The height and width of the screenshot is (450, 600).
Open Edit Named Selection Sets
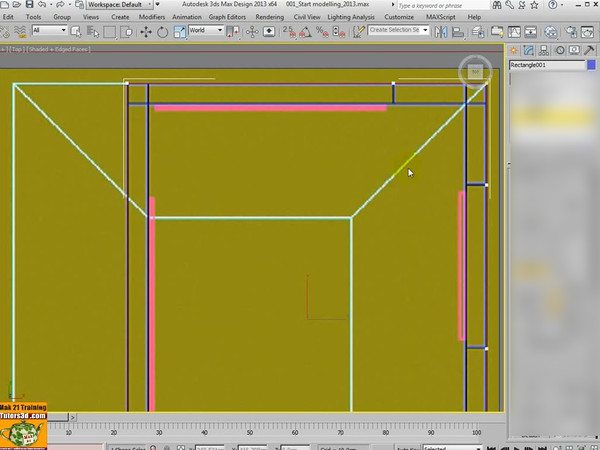[x=359, y=32]
